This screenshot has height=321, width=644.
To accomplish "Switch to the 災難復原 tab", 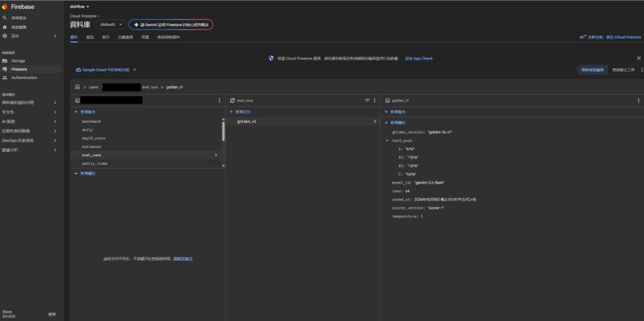I will (x=126, y=37).
